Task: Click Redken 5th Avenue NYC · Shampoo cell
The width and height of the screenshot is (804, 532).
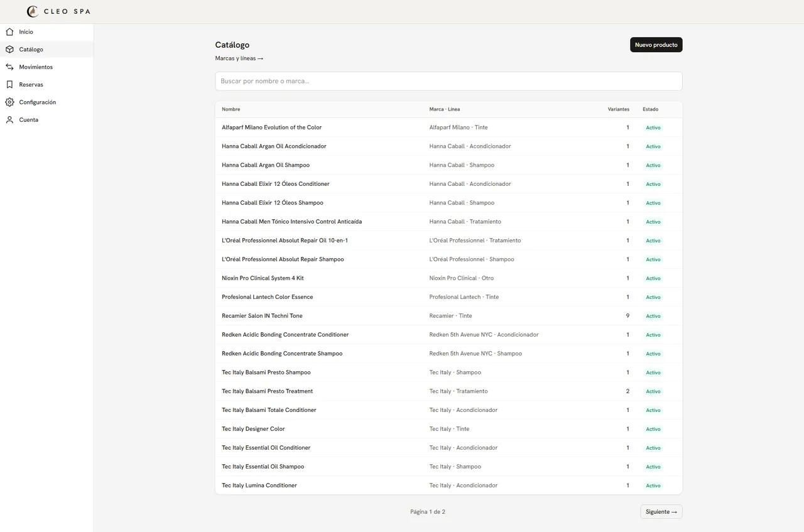Action: pyautogui.click(x=475, y=354)
